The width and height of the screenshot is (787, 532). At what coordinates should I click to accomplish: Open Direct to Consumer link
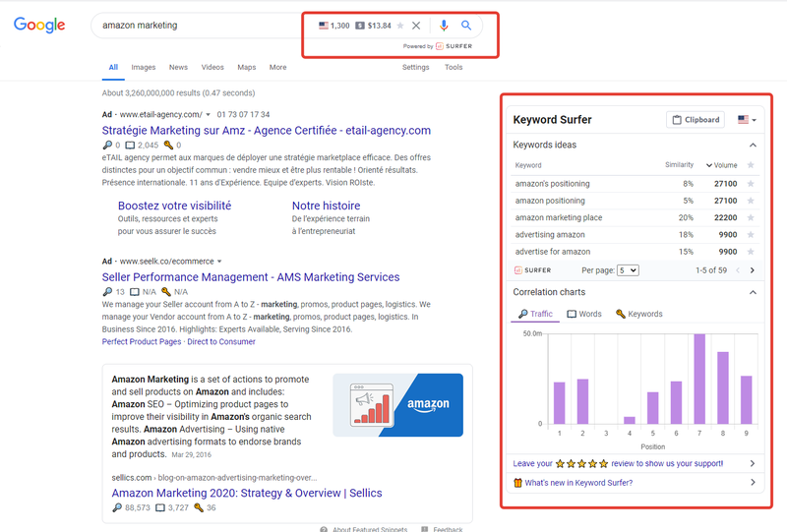click(221, 342)
